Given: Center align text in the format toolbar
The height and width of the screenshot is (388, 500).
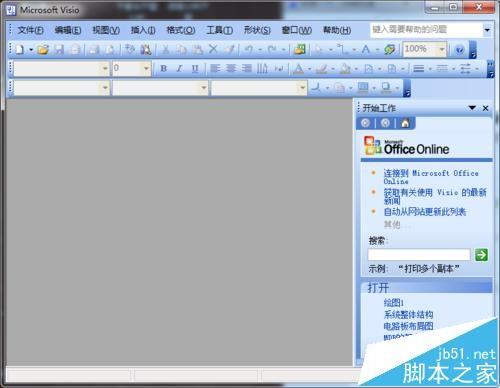Looking at the screenshot, I should tap(231, 68).
